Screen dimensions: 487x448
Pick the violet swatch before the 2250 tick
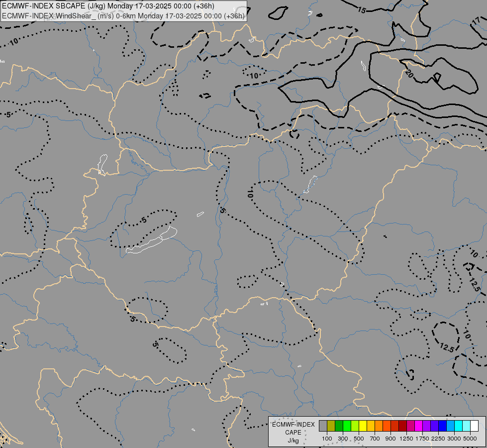pos(434,426)
